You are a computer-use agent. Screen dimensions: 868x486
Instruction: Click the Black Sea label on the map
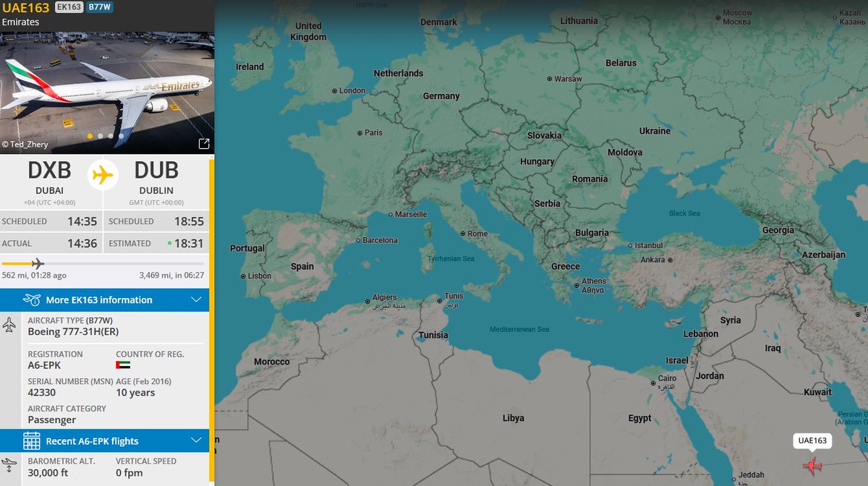(x=684, y=213)
